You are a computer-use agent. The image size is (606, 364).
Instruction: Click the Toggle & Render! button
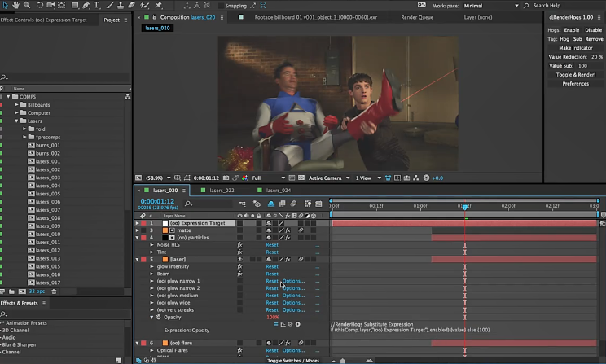coord(575,74)
